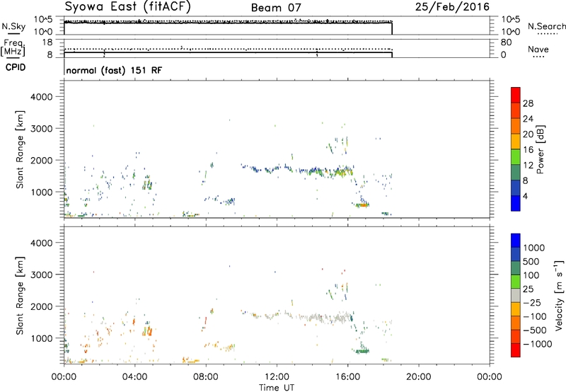Click the '18' frequency axis value
566x392 pixels.
[x=47, y=42]
